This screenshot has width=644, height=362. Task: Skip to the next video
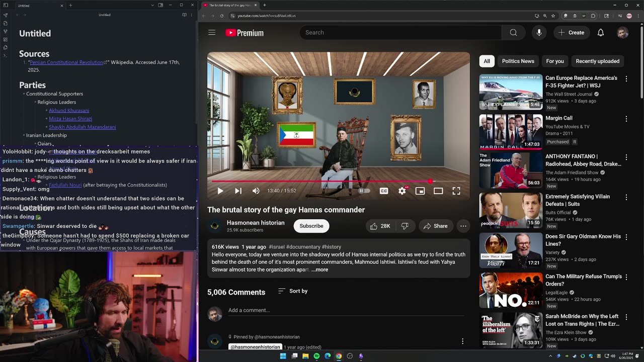pyautogui.click(x=238, y=191)
